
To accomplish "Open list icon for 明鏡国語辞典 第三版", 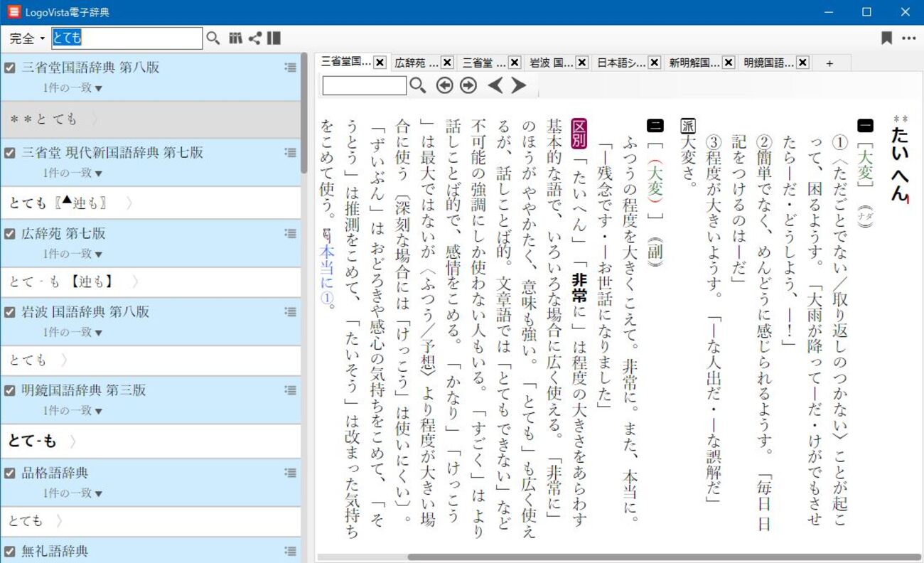I will [x=290, y=390].
